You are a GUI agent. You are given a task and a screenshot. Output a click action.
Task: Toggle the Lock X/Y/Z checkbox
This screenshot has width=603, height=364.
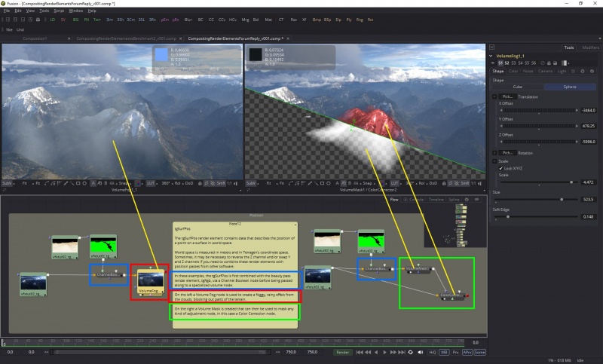[x=500, y=168]
